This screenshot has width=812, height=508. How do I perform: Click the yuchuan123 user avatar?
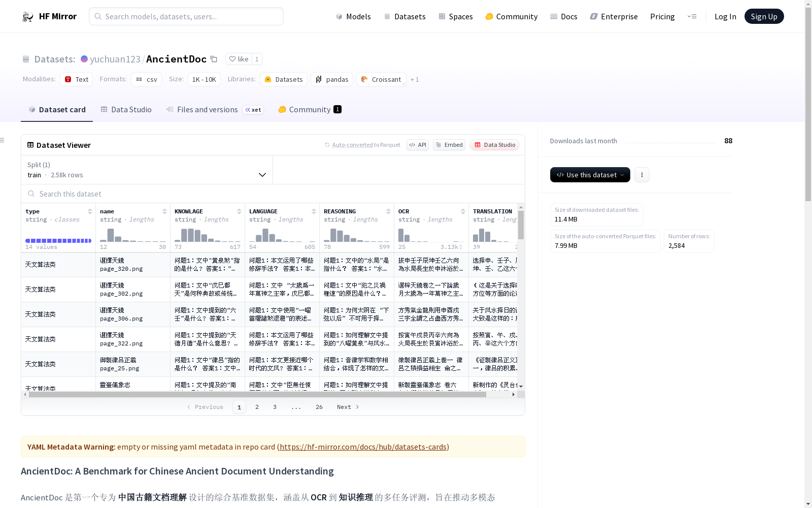click(x=84, y=59)
